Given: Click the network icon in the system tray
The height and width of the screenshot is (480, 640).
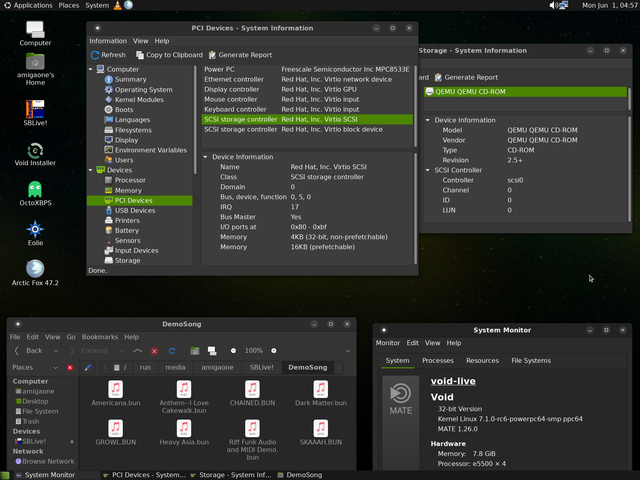Looking at the screenshot, I should coord(564,5).
